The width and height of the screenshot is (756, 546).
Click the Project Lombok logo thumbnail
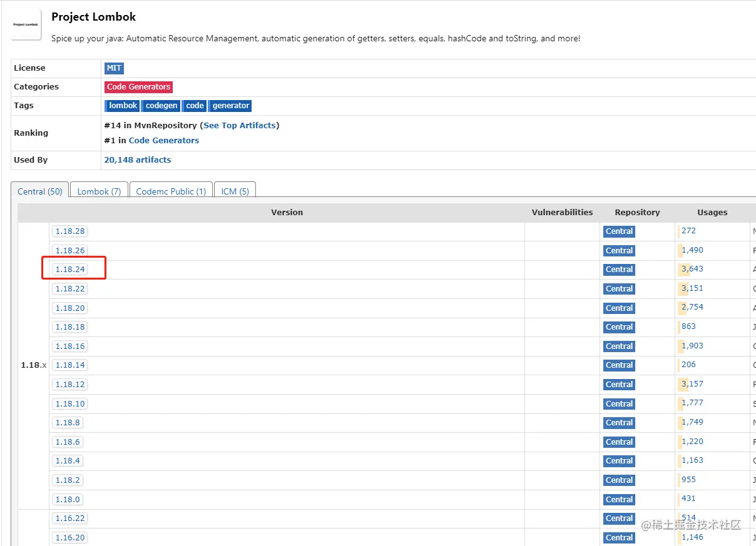point(26,24)
